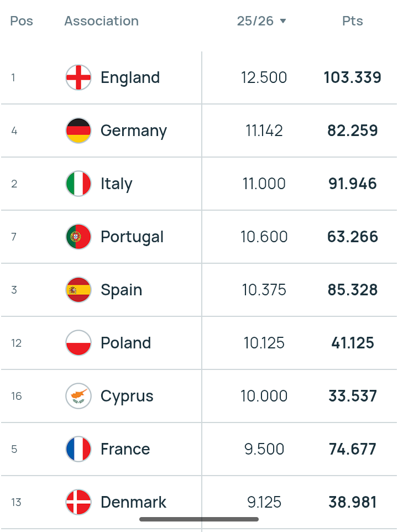This screenshot has height=532, width=398.
Task: Click the Poland flag icon
Action: [78, 343]
